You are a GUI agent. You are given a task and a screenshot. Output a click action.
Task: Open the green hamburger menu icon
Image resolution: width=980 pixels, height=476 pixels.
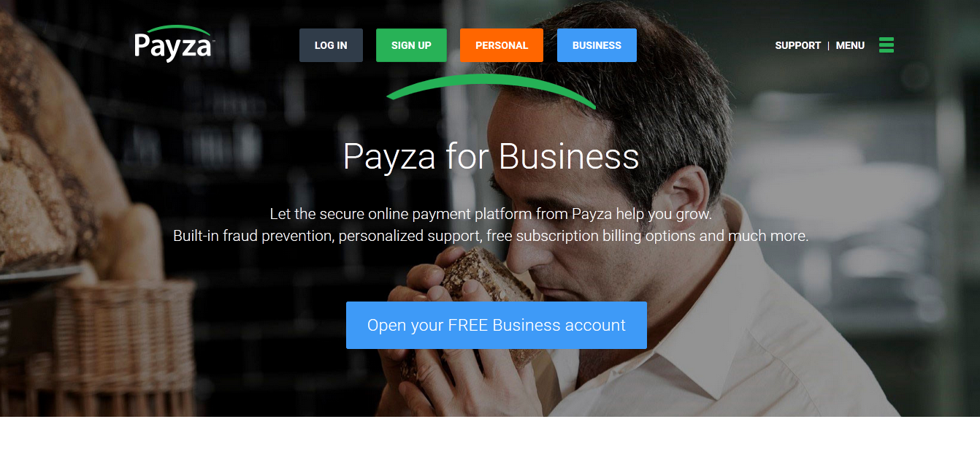[887, 45]
